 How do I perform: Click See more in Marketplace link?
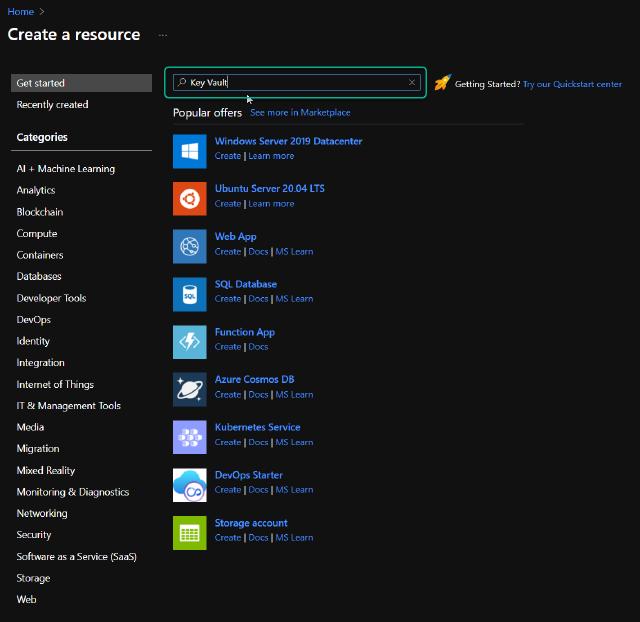tap(300, 113)
